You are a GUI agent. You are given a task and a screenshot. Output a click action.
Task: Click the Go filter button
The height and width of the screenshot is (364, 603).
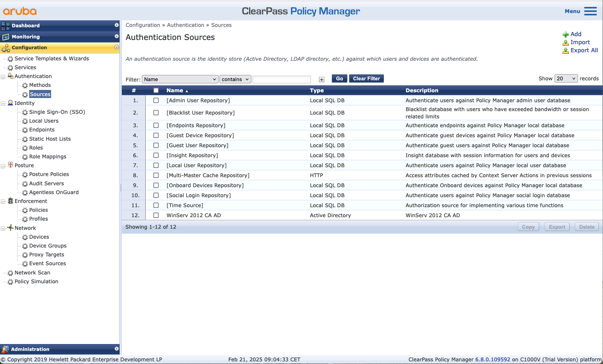pyautogui.click(x=339, y=78)
